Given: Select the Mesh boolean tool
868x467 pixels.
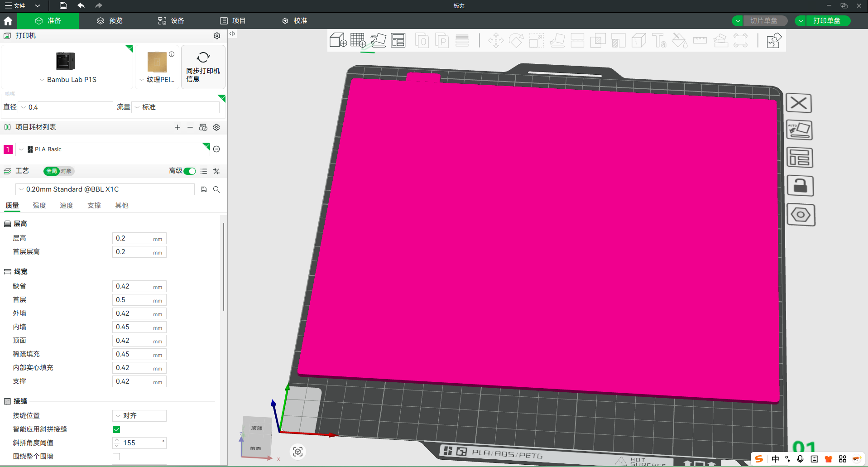Looking at the screenshot, I should 598,40.
